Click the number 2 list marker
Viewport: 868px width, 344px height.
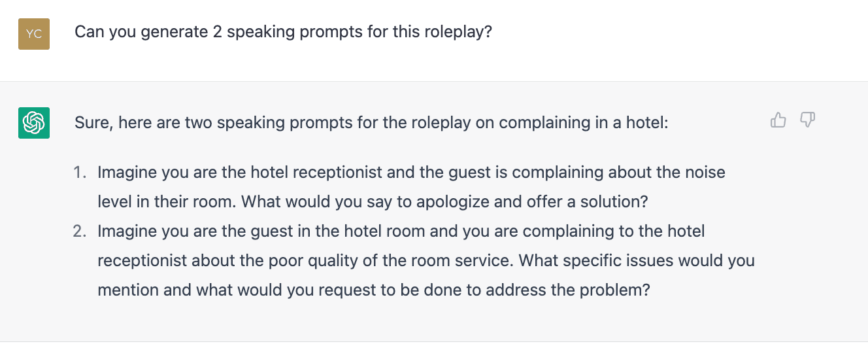pos(80,231)
